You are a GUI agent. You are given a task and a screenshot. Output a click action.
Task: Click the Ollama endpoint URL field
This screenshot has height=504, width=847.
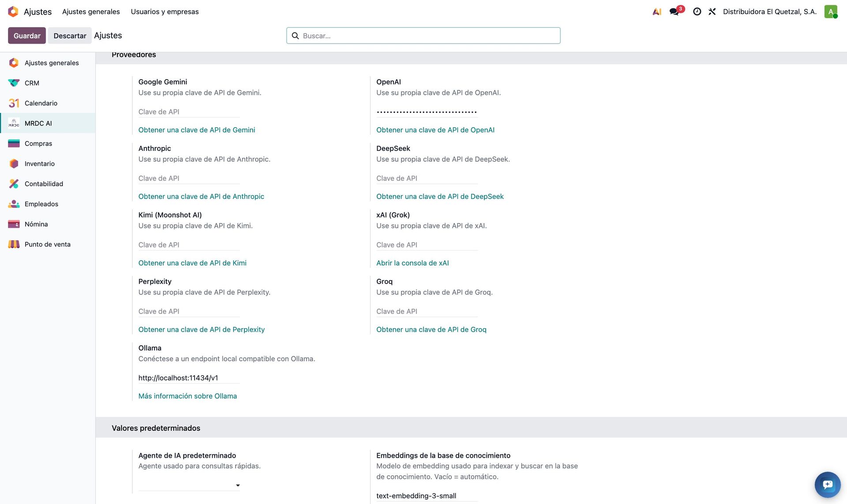189,378
